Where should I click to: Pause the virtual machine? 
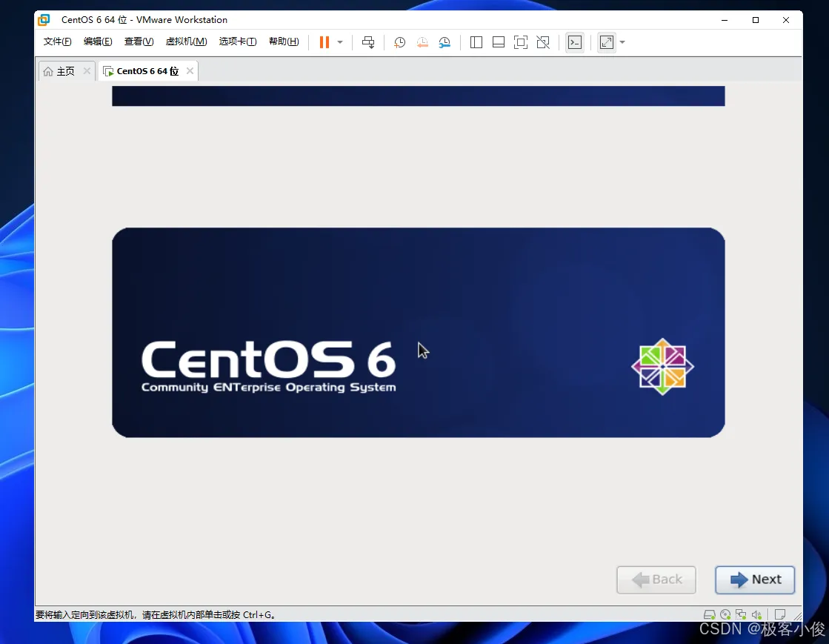(x=324, y=42)
